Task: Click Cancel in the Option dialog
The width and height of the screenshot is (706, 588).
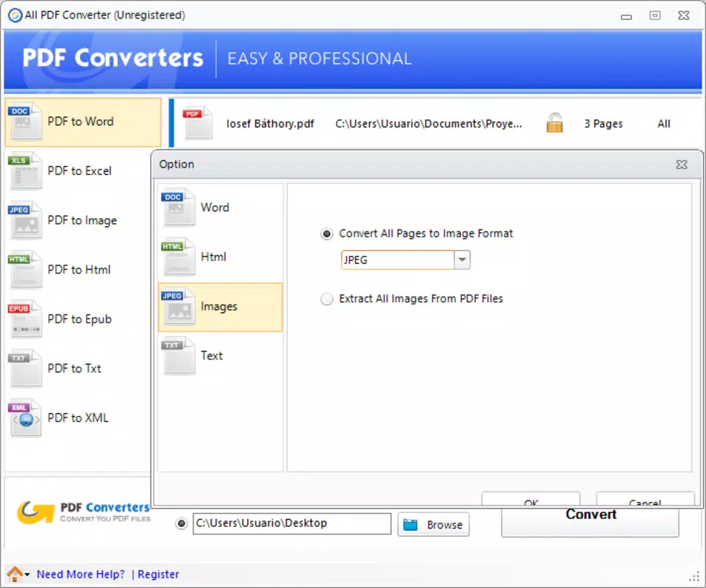Action: [645, 499]
